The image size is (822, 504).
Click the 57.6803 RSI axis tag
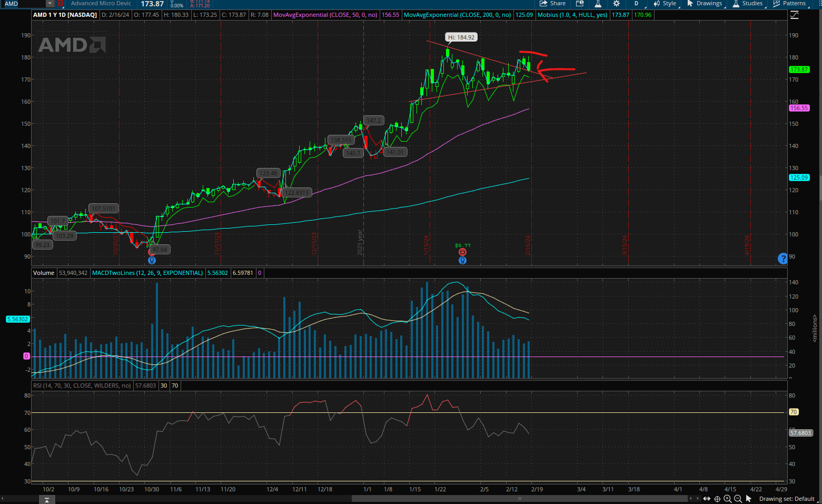[800, 433]
